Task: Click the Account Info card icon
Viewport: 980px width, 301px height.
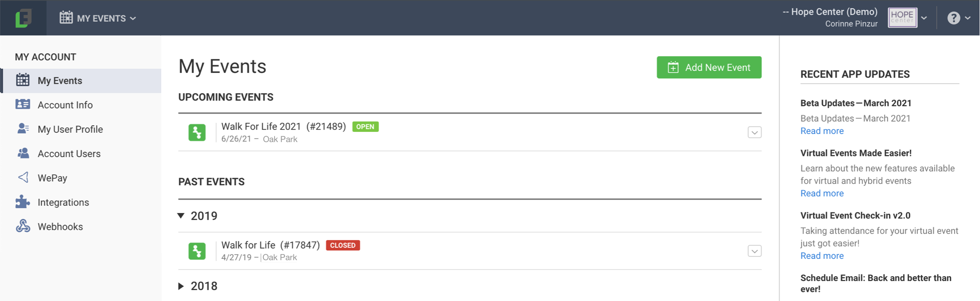Action: coord(23,104)
